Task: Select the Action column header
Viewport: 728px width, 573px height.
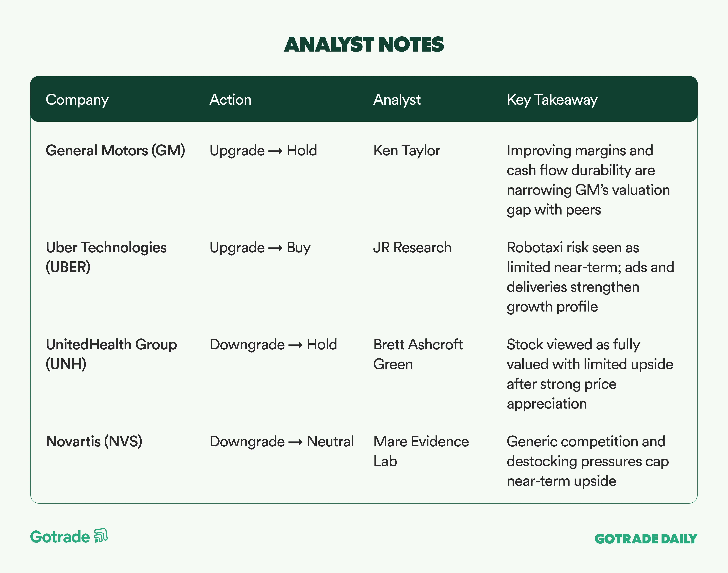Action: 231,100
